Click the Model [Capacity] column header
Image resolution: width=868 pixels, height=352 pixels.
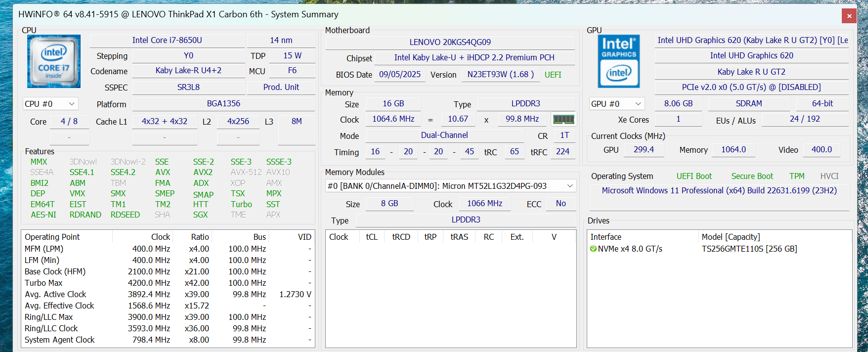click(775, 237)
